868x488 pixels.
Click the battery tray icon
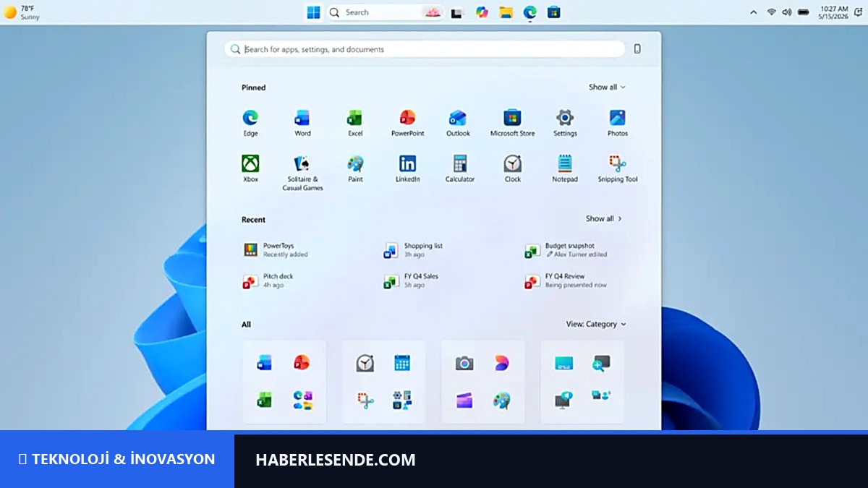tap(803, 12)
